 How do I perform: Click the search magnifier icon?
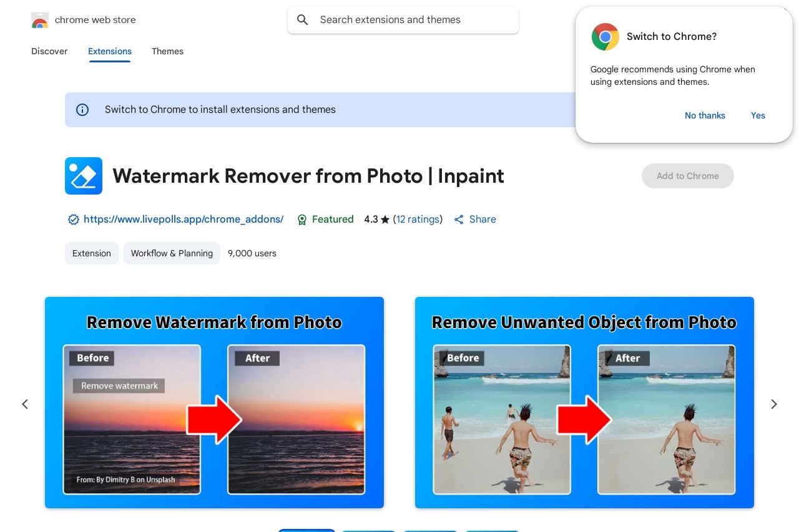tap(303, 20)
